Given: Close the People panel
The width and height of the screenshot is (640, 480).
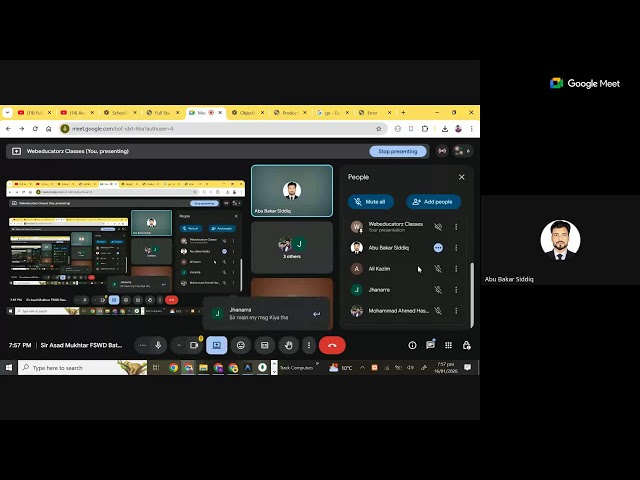Looking at the screenshot, I should point(462,177).
